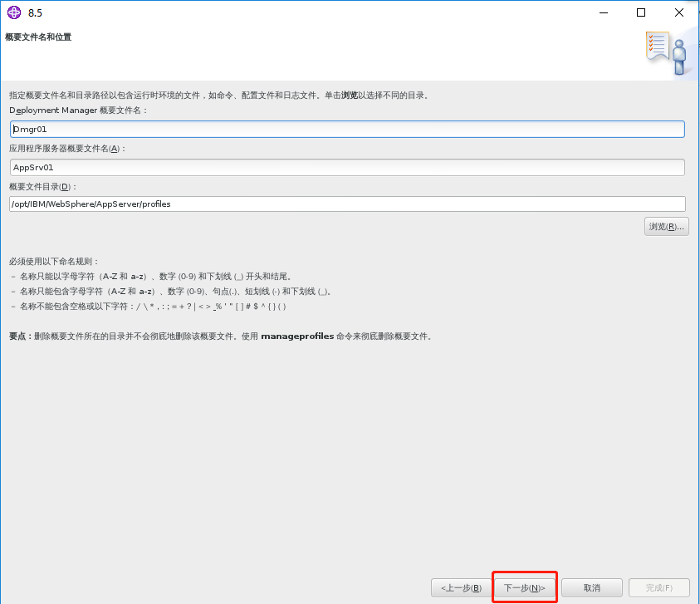Click the naming rule mentioning 句点(.) and 短划线(-)
Image resolution: width=700 pixels, height=604 pixels.
tap(171, 292)
